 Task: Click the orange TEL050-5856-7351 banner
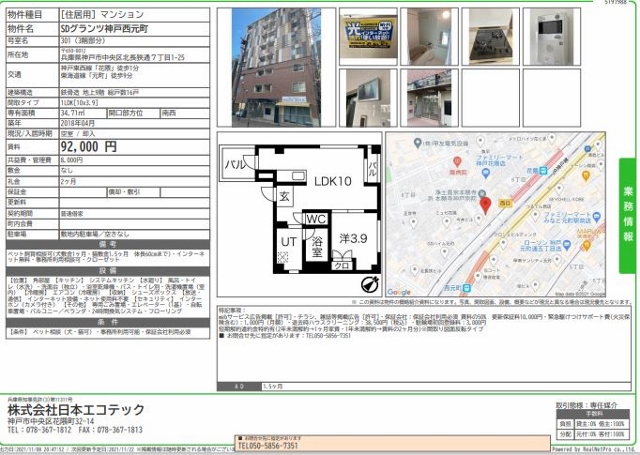coord(393,443)
